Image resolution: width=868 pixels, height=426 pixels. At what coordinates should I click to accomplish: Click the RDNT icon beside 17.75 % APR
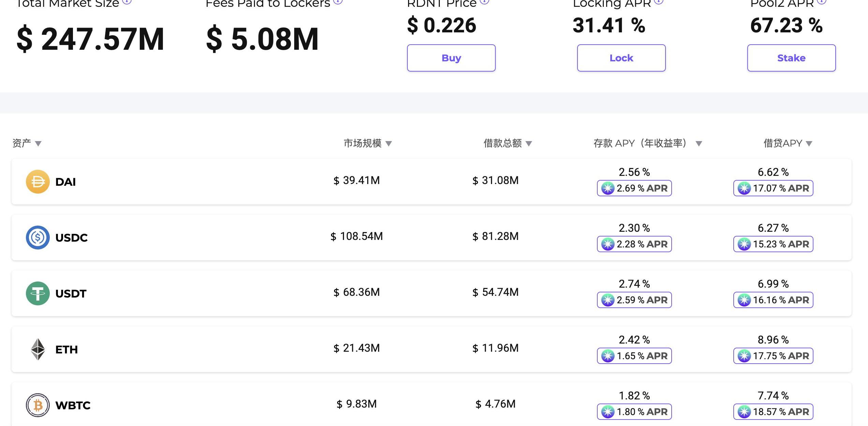744,356
